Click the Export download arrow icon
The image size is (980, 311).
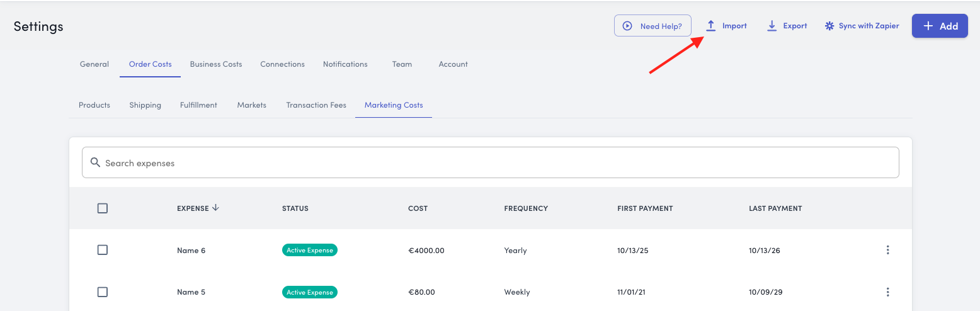click(772, 26)
